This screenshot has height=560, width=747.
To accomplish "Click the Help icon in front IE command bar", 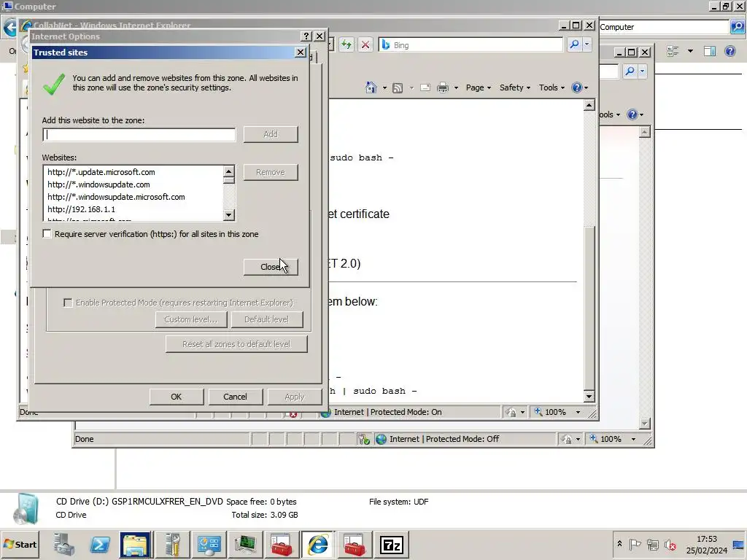I will [577, 87].
